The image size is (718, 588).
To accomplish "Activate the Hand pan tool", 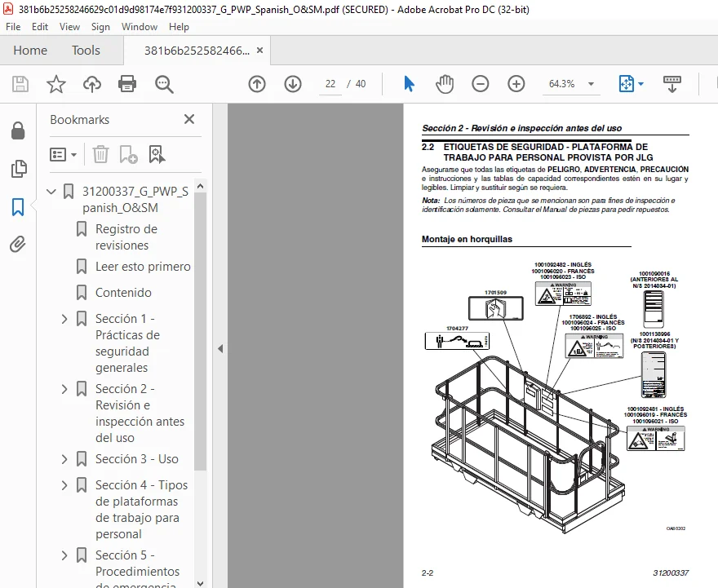I will 445,84.
